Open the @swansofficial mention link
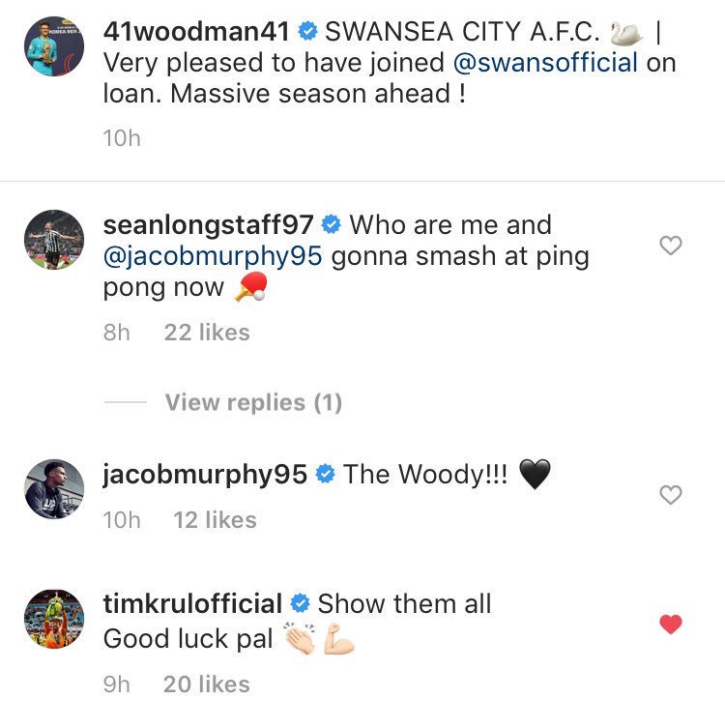 [x=545, y=63]
